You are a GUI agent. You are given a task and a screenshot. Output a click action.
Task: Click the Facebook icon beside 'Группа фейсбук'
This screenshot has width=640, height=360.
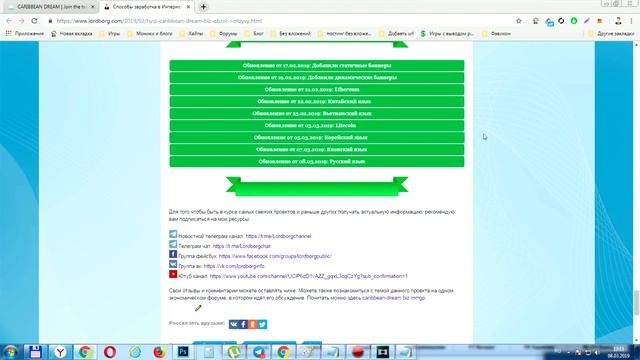(x=173, y=254)
